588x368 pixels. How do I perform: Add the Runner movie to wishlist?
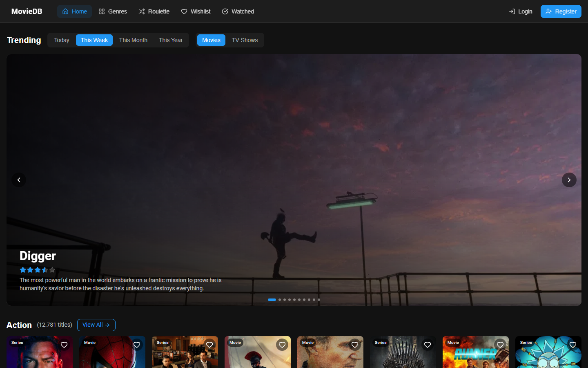point(500,345)
